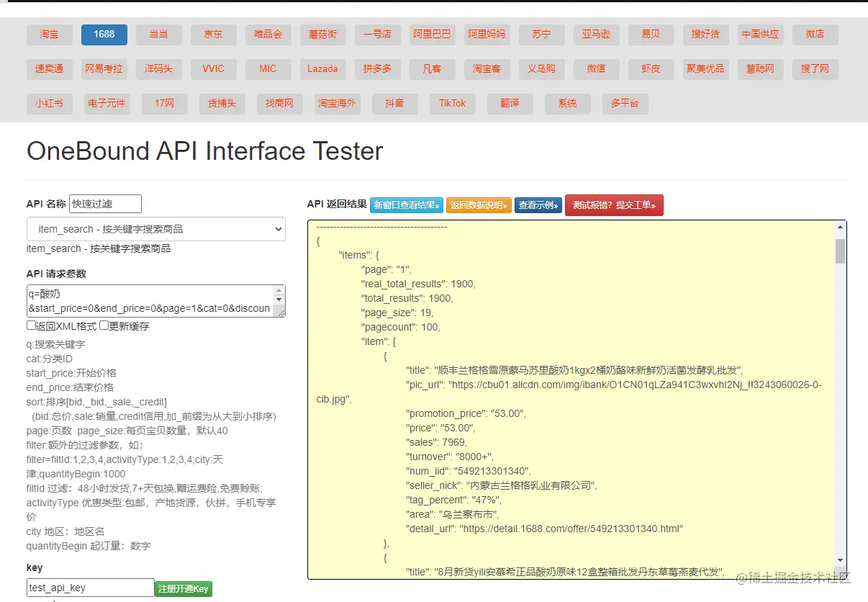
Task: Switch to 阿里妈妈 tab
Action: click(x=487, y=35)
